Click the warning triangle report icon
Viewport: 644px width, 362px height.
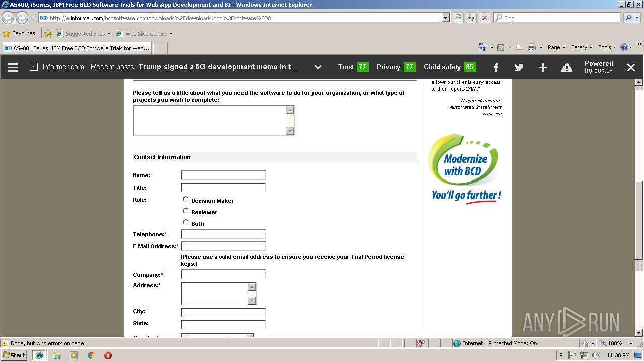point(567,67)
